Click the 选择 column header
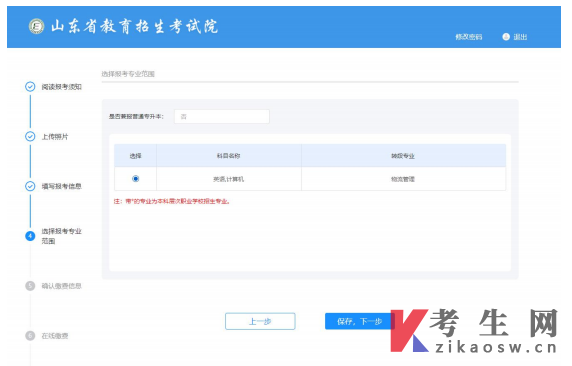Viewport: 572px width, 366px height. [135, 156]
